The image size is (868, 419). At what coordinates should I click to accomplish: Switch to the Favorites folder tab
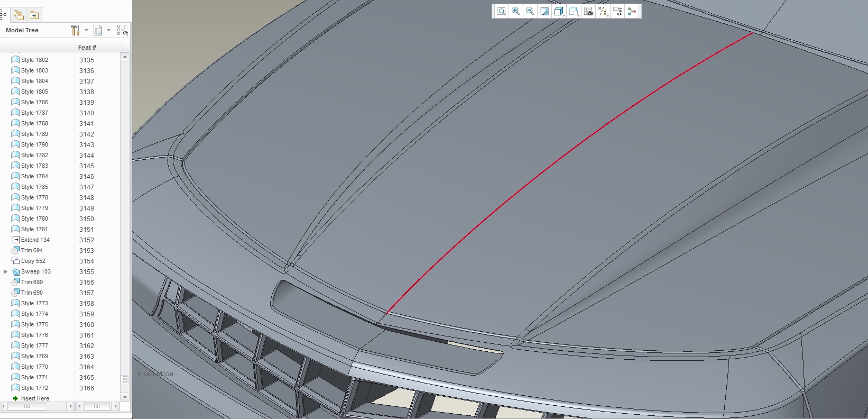[x=34, y=15]
